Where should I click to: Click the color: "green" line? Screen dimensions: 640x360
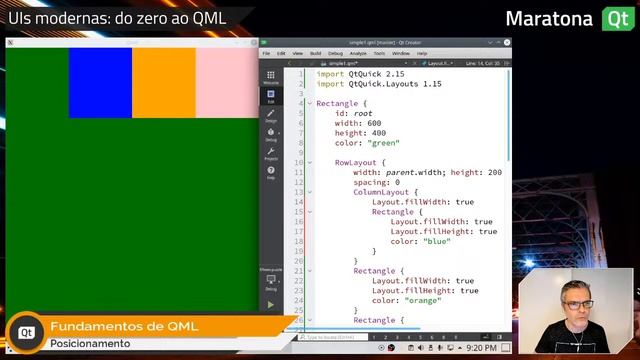(x=367, y=143)
